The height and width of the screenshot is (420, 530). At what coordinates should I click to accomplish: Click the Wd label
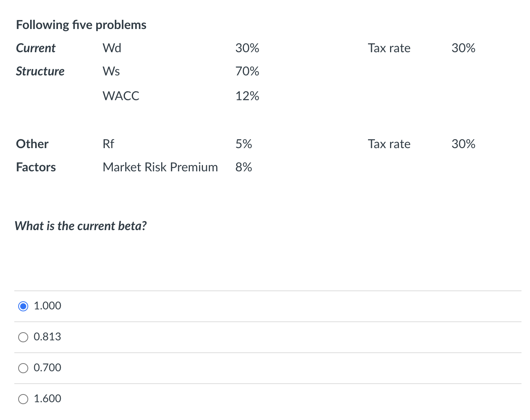(112, 48)
